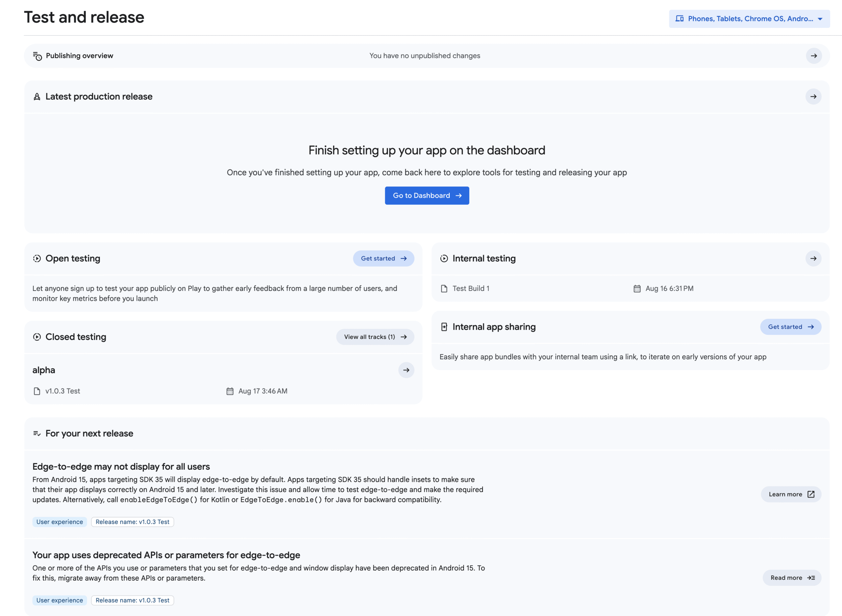Click Get started for Open testing
This screenshot has height=616, width=842.
pyautogui.click(x=383, y=258)
